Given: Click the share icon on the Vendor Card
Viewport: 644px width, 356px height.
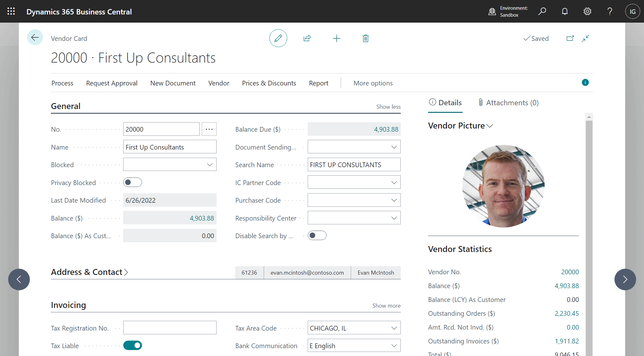Looking at the screenshot, I should [x=307, y=38].
